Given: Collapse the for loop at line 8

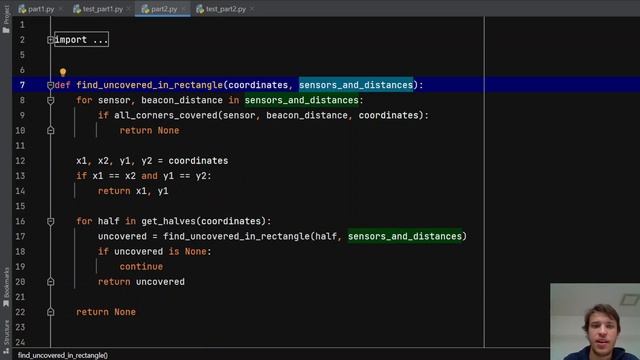Looking at the screenshot, I should point(50,100).
